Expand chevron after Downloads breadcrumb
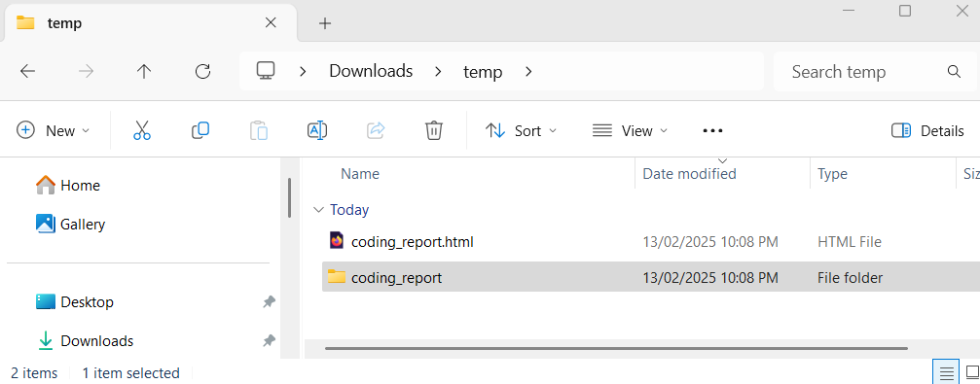This screenshot has width=980, height=384. (438, 72)
